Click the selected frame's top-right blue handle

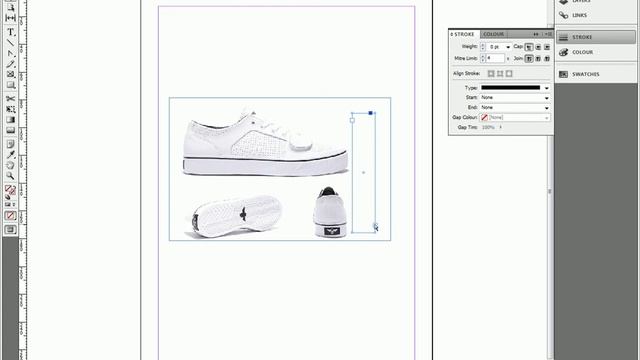(371, 113)
